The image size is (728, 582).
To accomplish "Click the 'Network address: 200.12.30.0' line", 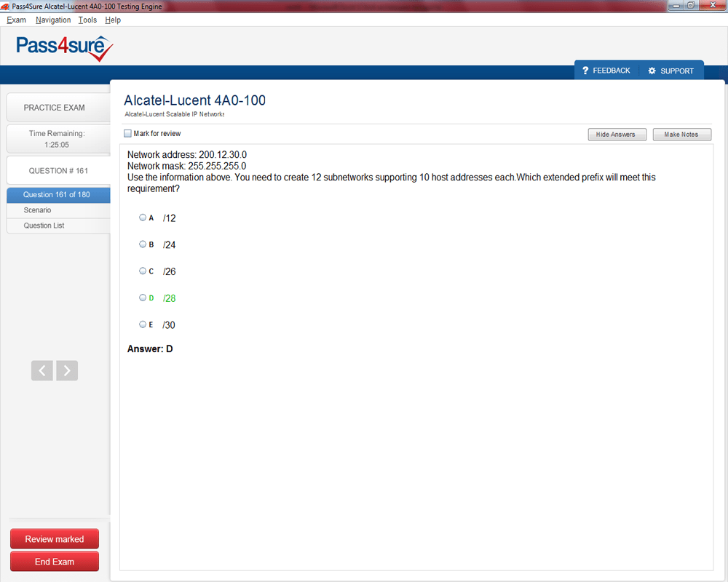I will pyautogui.click(x=187, y=154).
